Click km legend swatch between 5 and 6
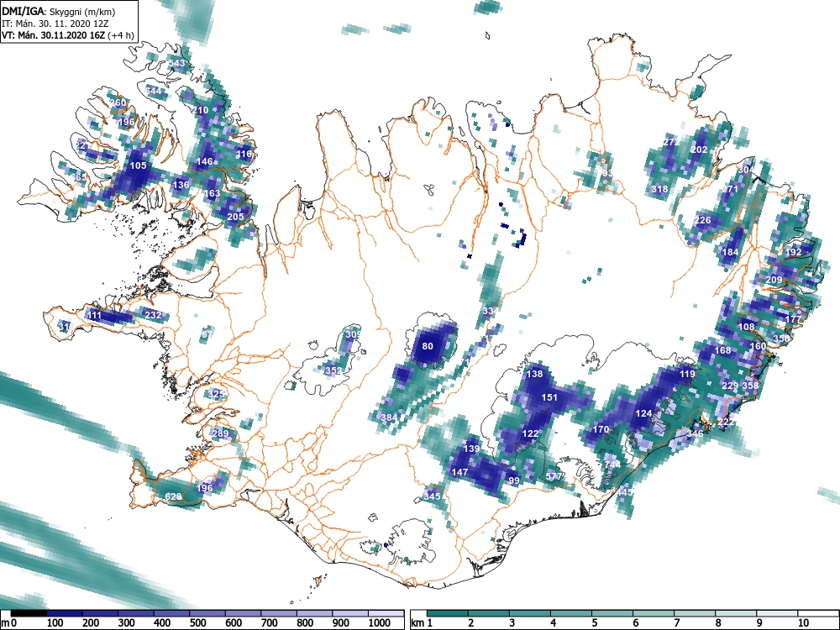 pos(612,613)
